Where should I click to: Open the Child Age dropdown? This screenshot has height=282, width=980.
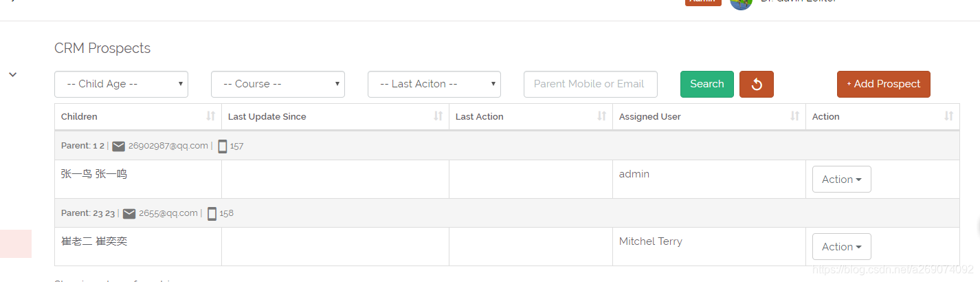tap(121, 84)
